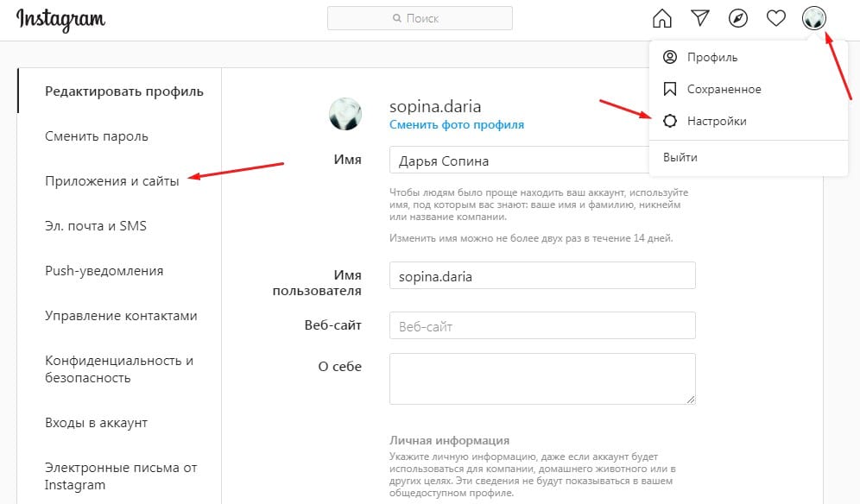This screenshot has width=860, height=504.
Task: Open the activity heart icon
Action: 775,18
